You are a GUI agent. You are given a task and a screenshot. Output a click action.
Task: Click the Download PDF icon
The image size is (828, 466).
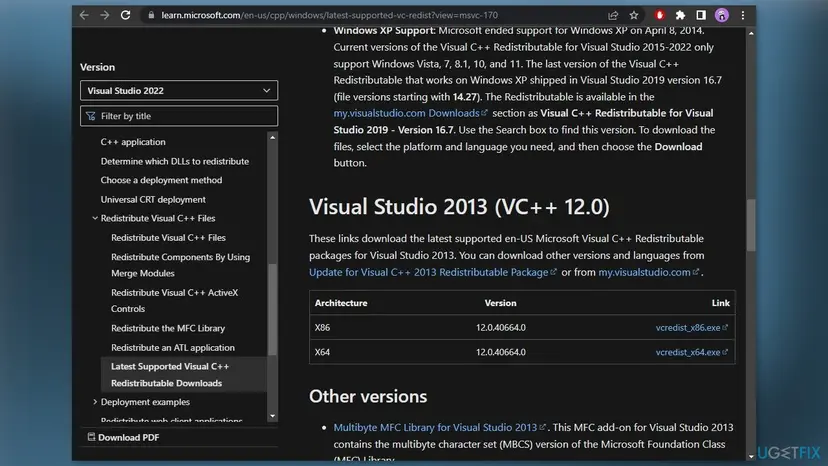tap(91, 437)
